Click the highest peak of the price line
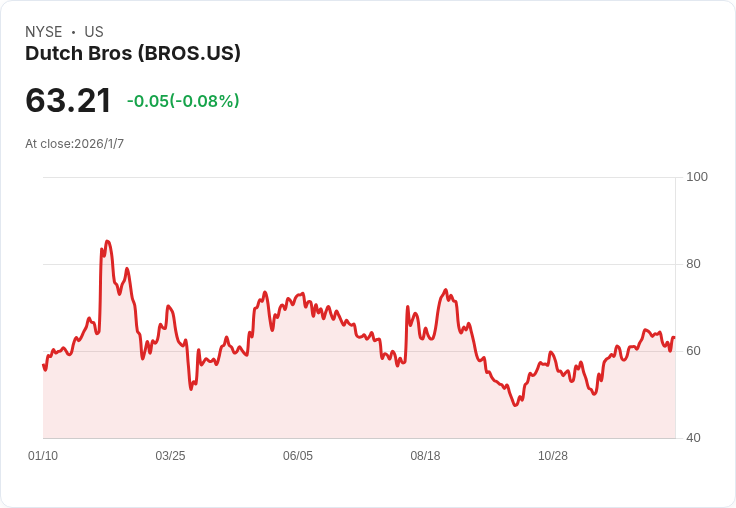 pyautogui.click(x=107, y=241)
